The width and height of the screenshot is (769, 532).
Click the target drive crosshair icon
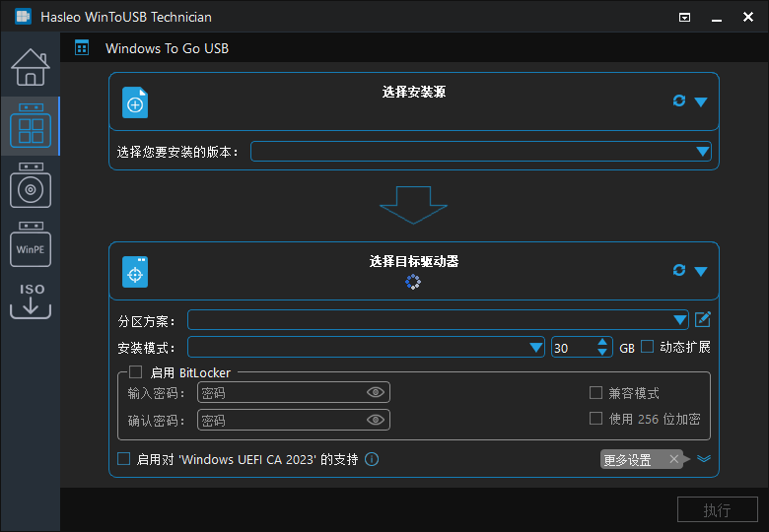(x=135, y=272)
